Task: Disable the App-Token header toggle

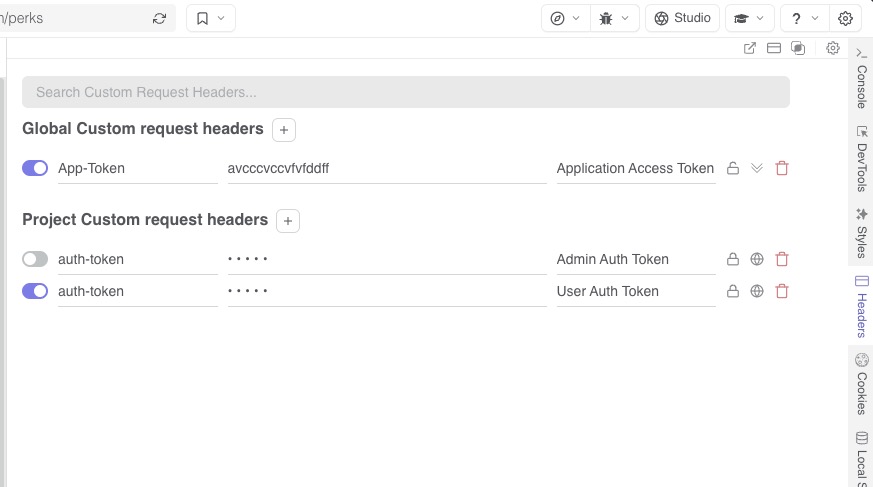Action: (35, 168)
